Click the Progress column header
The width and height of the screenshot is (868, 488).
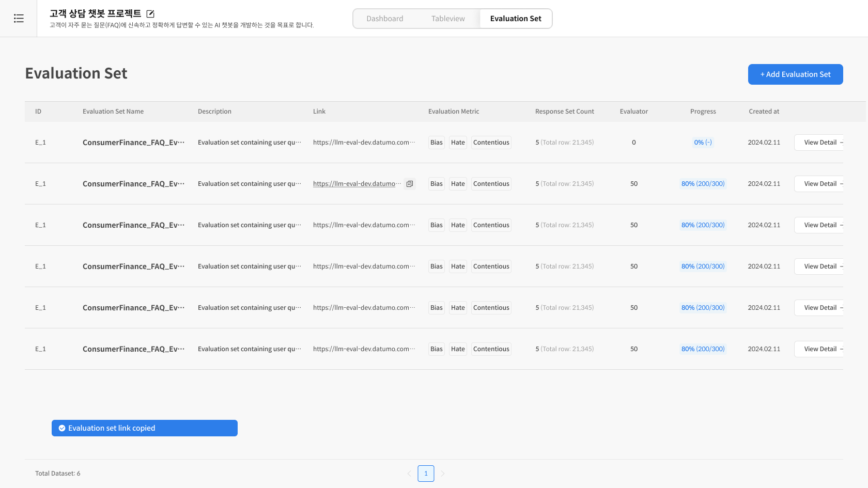[703, 112]
